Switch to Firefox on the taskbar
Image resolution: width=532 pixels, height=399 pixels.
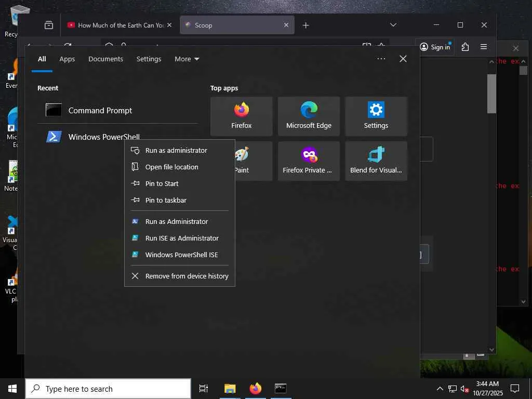point(256,389)
